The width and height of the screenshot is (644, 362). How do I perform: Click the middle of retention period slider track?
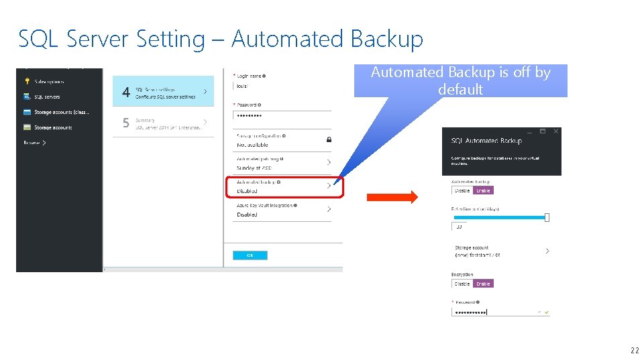pyautogui.click(x=499, y=217)
